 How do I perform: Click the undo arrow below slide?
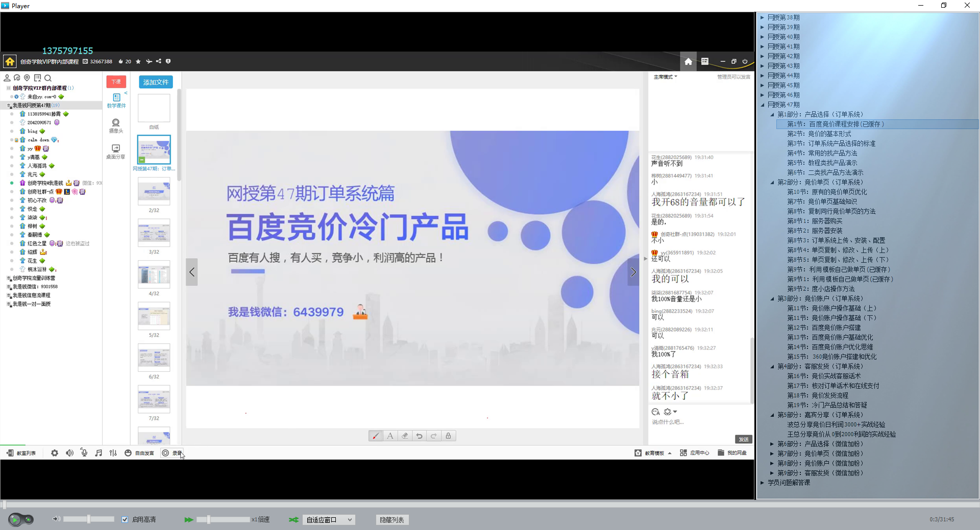coord(419,436)
